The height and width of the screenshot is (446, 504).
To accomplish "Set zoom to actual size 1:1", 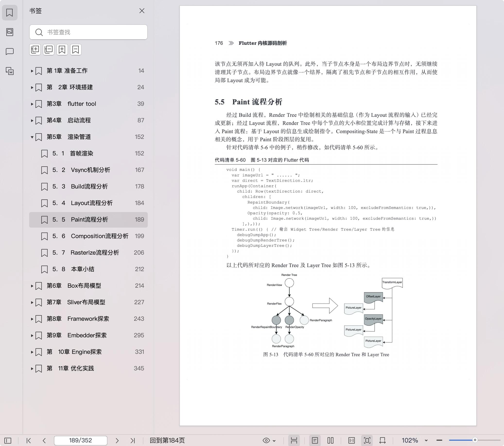I will [352, 440].
